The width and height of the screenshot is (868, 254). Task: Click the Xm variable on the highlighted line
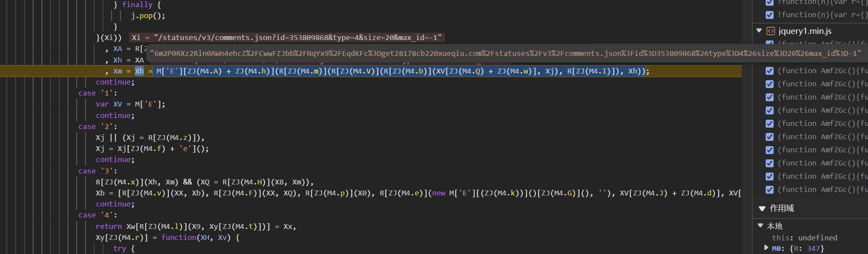pos(118,71)
